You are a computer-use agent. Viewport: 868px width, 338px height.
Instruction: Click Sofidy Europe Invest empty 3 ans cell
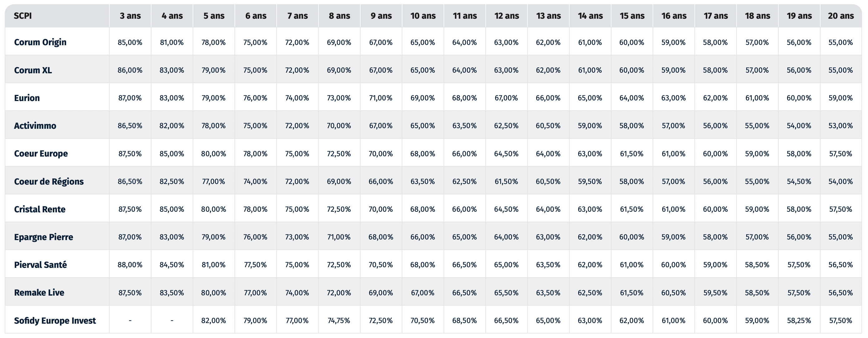[130, 321]
